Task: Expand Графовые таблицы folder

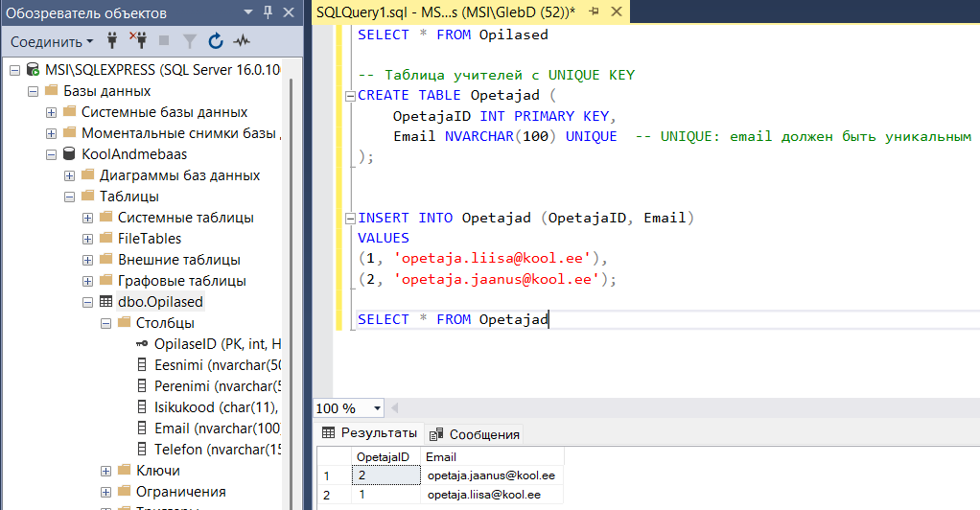Action: (87, 281)
